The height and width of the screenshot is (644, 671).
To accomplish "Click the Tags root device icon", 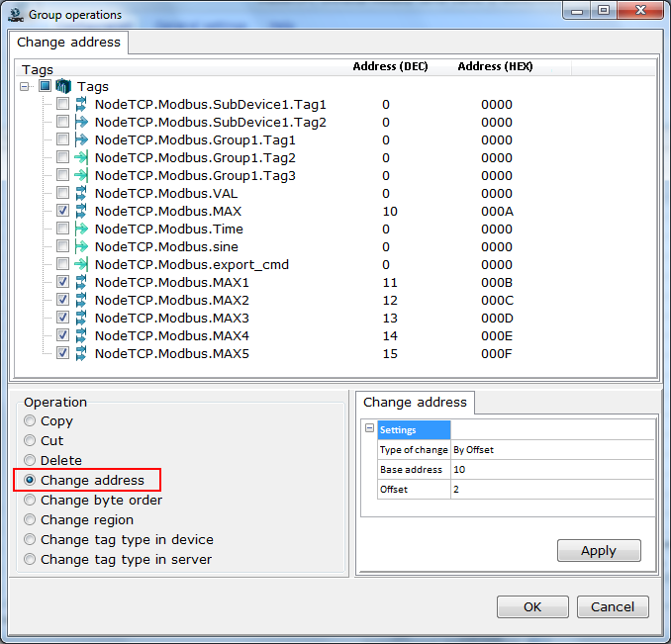I will pyautogui.click(x=63, y=86).
